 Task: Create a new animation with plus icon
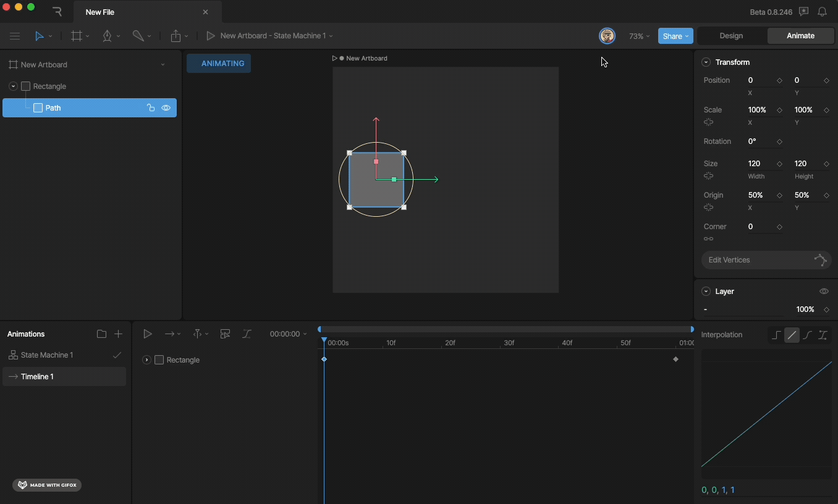(119, 334)
